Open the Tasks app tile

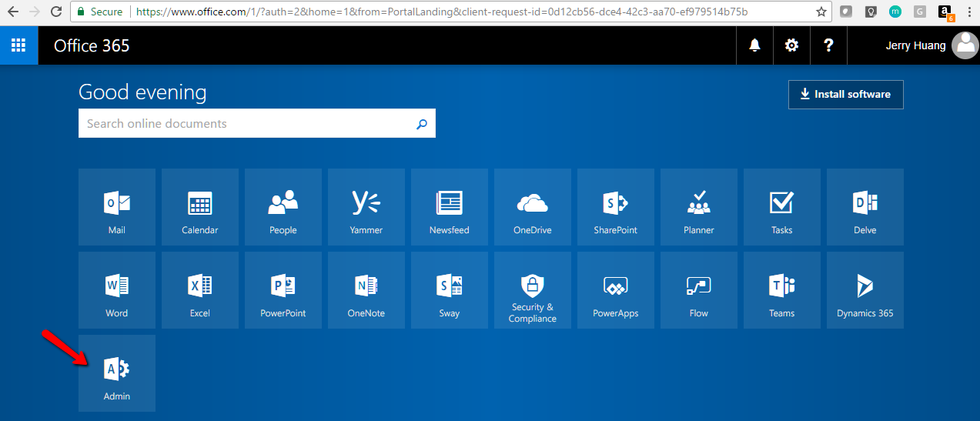[782, 207]
